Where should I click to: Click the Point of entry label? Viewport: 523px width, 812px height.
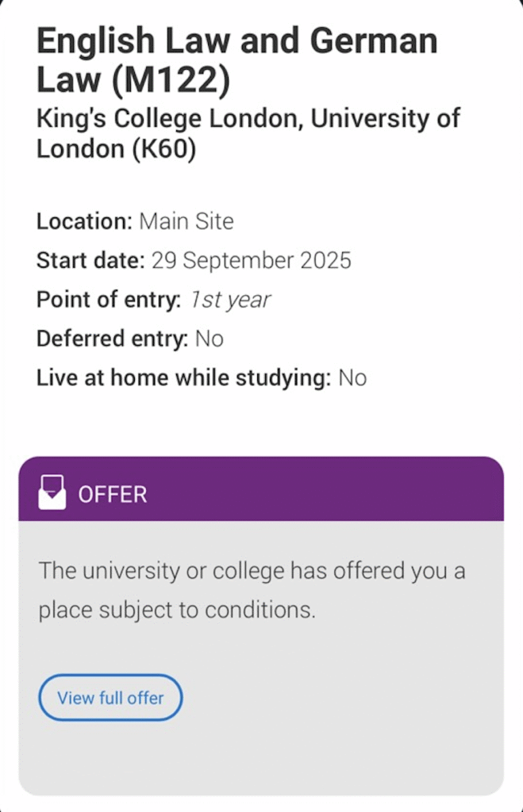pos(109,300)
